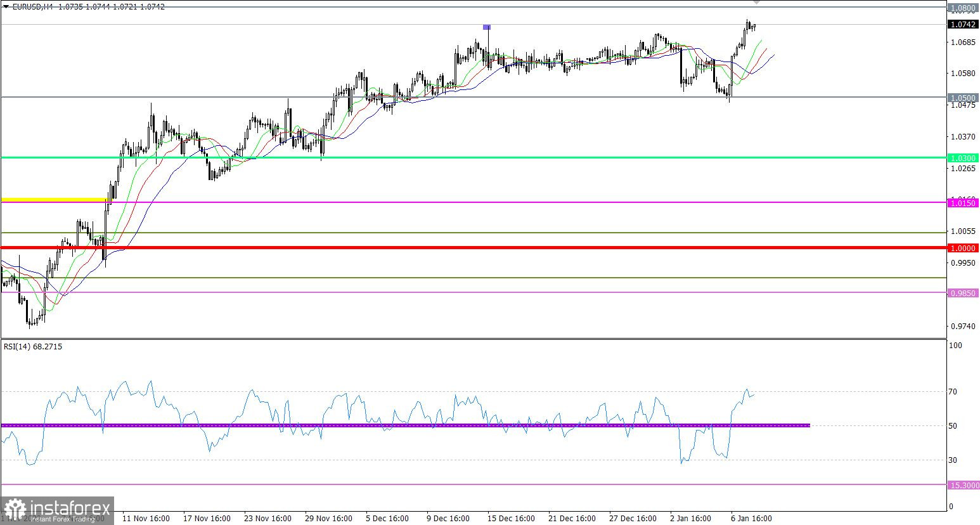Screen dimensions: 980x525
Task: Select the purple square marker above the candles
Action: point(487,27)
